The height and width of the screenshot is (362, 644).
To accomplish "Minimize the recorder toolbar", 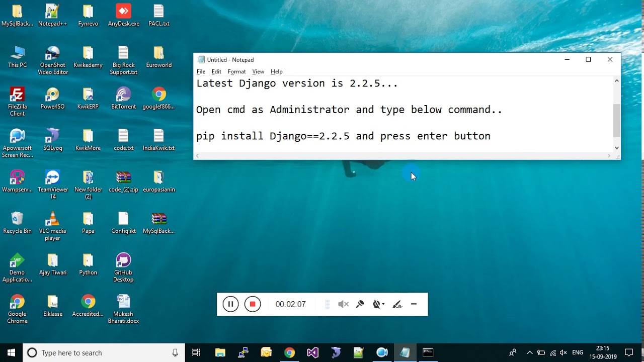I will pyautogui.click(x=414, y=304).
